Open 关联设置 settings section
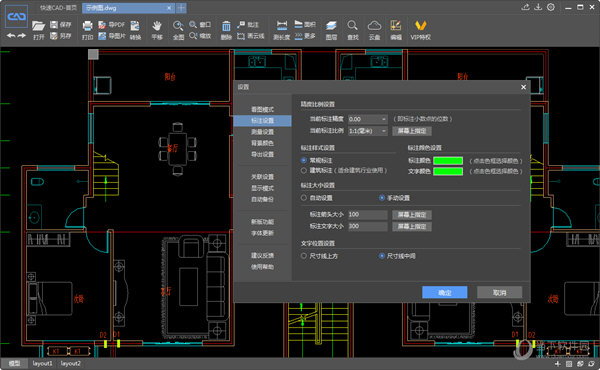 coord(262,177)
